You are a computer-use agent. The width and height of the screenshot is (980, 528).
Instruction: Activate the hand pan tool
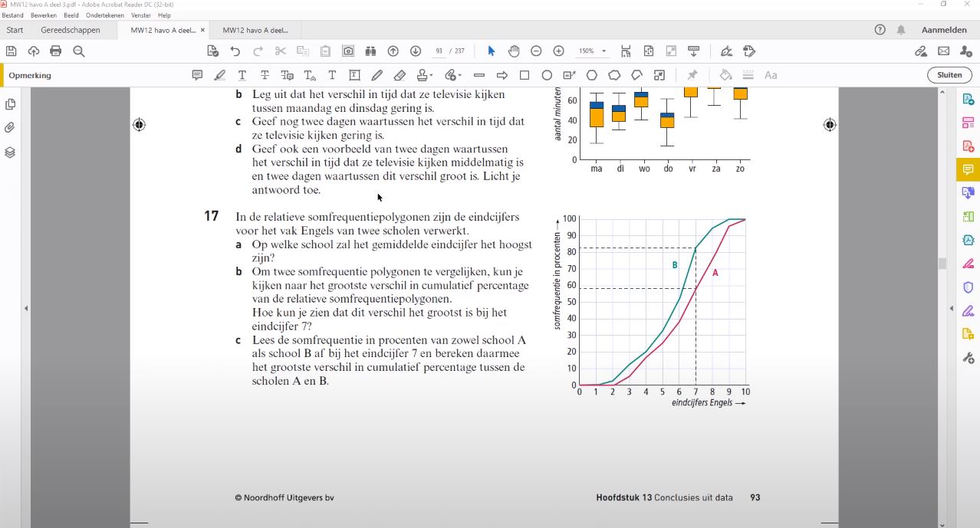coord(513,51)
